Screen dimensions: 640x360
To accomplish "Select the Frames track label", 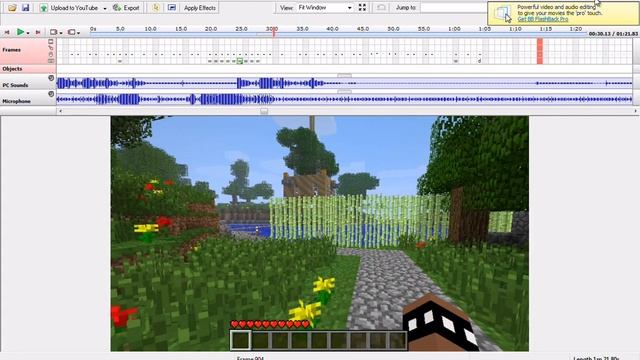I will coord(11,50).
